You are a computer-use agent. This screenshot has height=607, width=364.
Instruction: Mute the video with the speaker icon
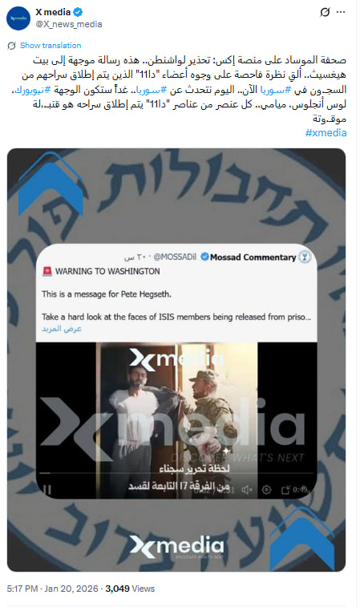click(247, 490)
